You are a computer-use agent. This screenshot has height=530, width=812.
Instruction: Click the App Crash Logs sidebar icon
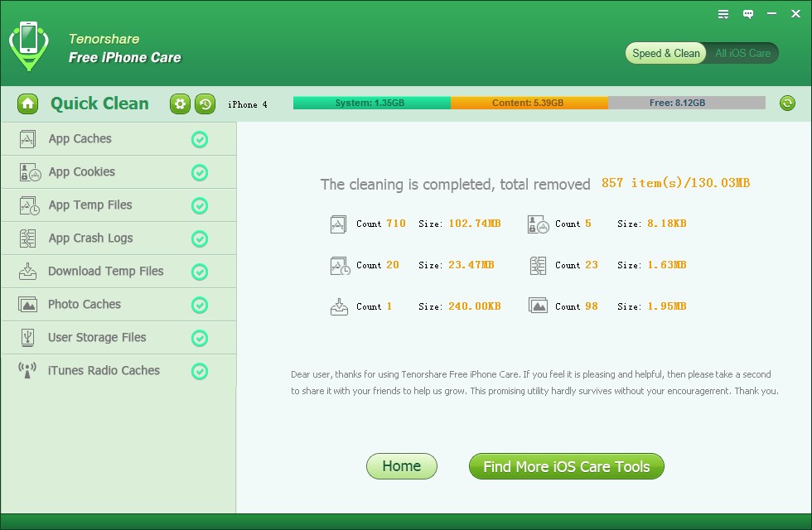tap(28, 238)
